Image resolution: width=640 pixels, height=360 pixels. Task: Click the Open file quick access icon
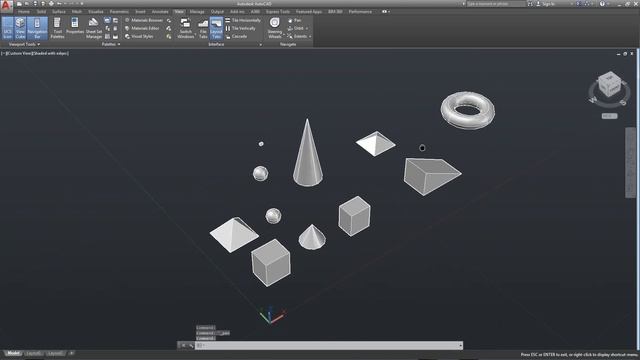coord(27,4)
